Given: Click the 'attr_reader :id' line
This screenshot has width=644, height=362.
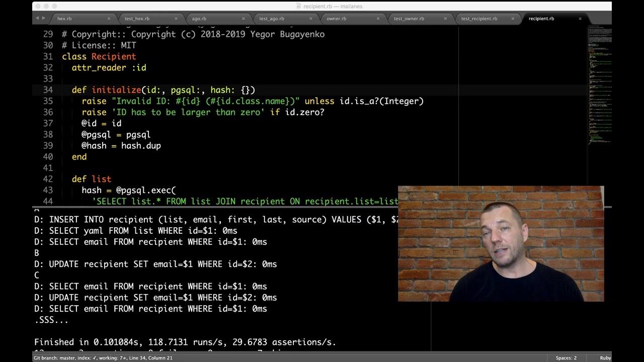Looking at the screenshot, I should (x=109, y=68).
